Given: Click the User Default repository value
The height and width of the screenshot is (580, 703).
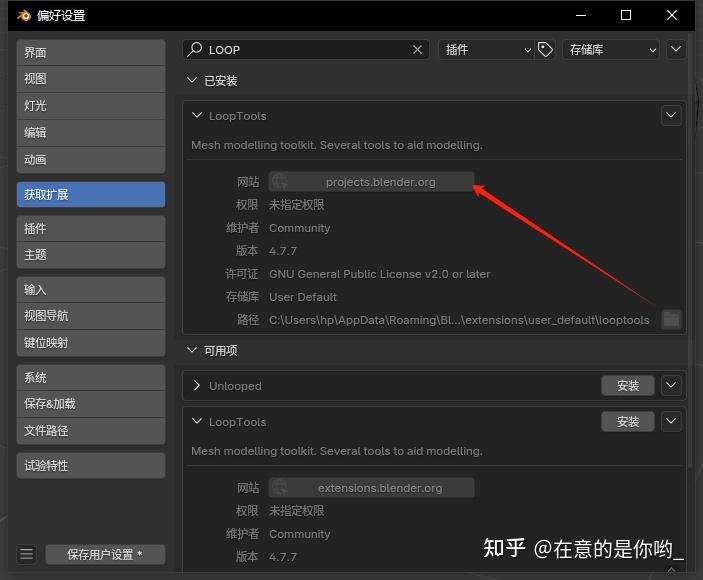Looking at the screenshot, I should [303, 297].
